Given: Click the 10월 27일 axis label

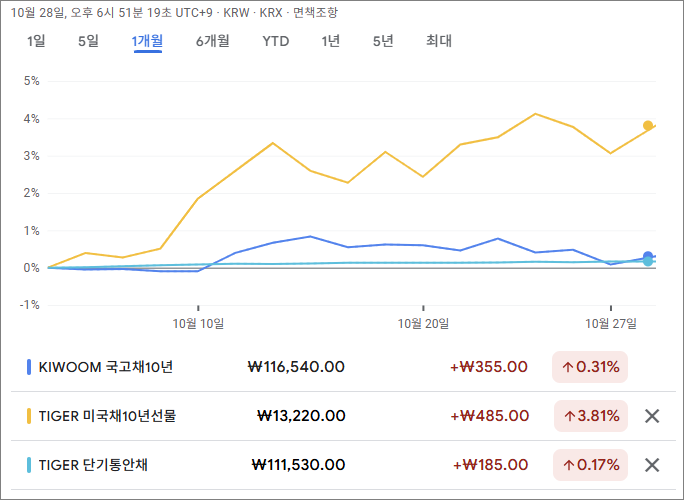Looking at the screenshot, I should tap(611, 324).
